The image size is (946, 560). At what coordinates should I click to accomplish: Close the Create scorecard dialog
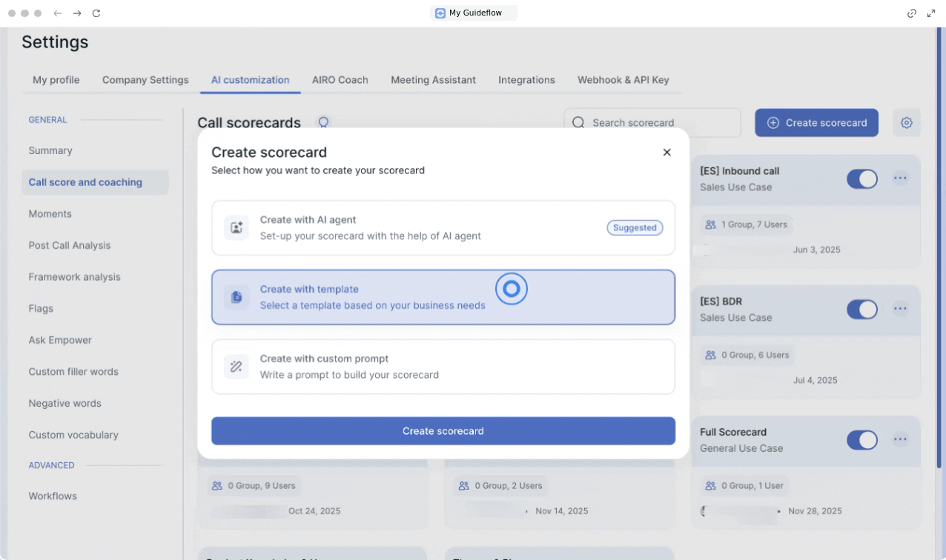(666, 153)
